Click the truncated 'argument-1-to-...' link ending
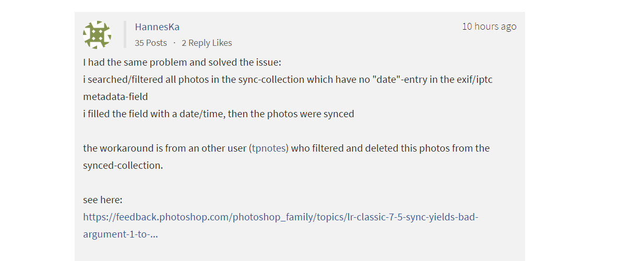The height and width of the screenshot is (261, 644). pos(121,234)
